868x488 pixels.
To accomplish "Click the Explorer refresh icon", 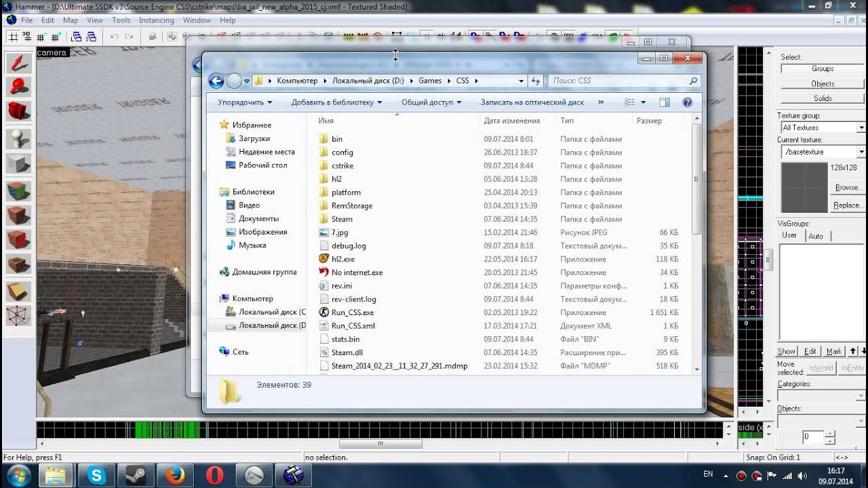I will coord(536,81).
